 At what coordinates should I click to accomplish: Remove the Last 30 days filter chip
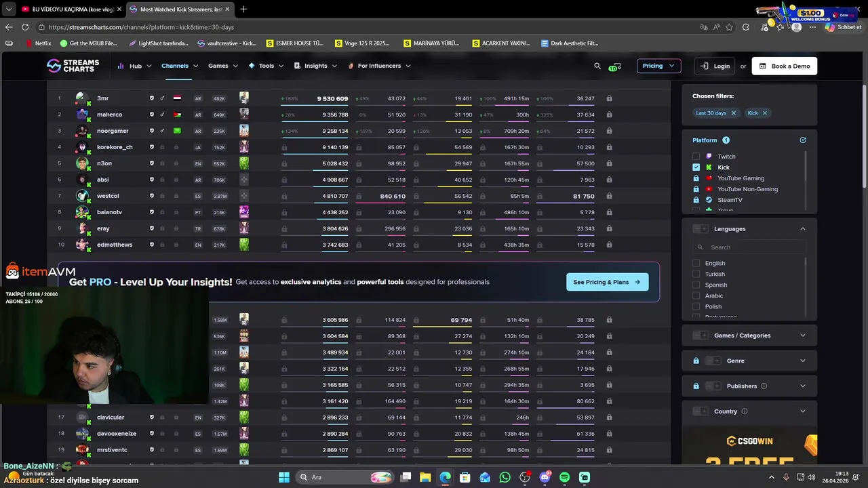point(733,113)
